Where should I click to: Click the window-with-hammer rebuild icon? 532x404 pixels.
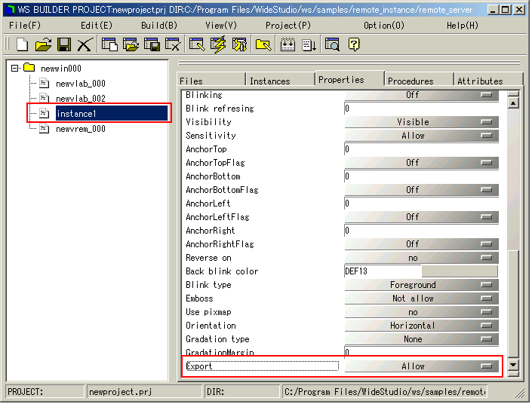click(239, 44)
